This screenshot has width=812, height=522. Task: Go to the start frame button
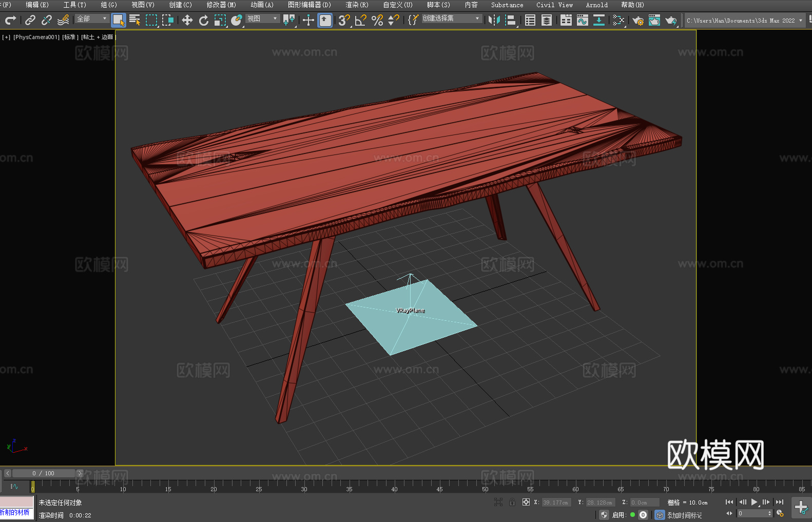click(x=729, y=502)
